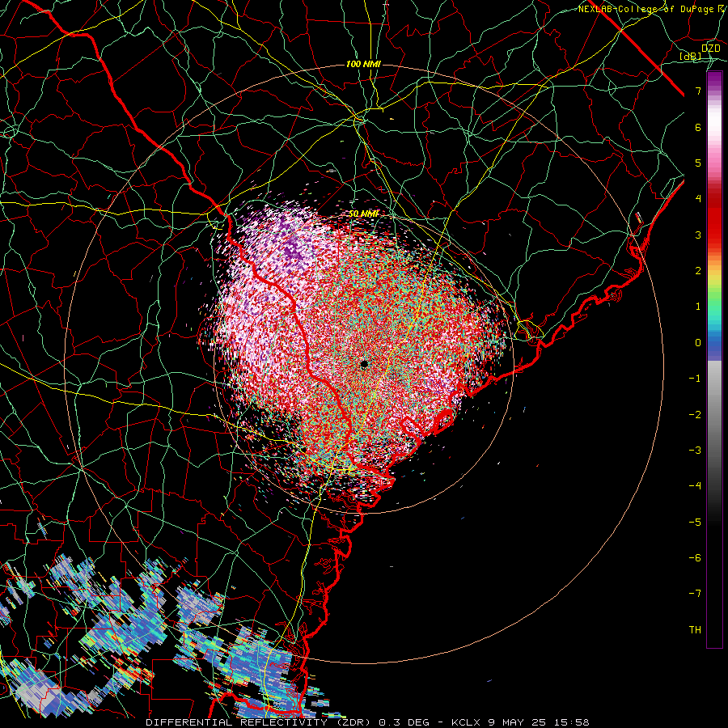Screen dimensions: 728x728
Task: Click the black radar site dot at center
Action: pyautogui.click(x=365, y=364)
